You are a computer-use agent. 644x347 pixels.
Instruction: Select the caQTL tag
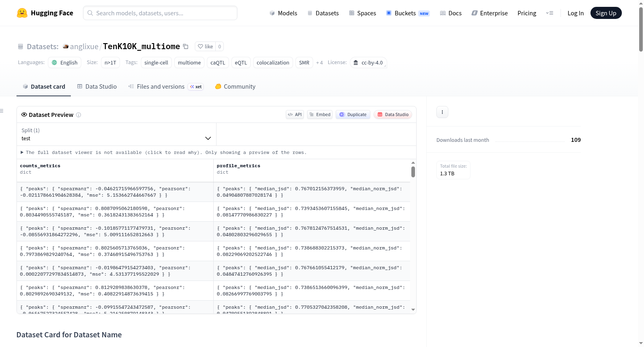[x=218, y=62]
